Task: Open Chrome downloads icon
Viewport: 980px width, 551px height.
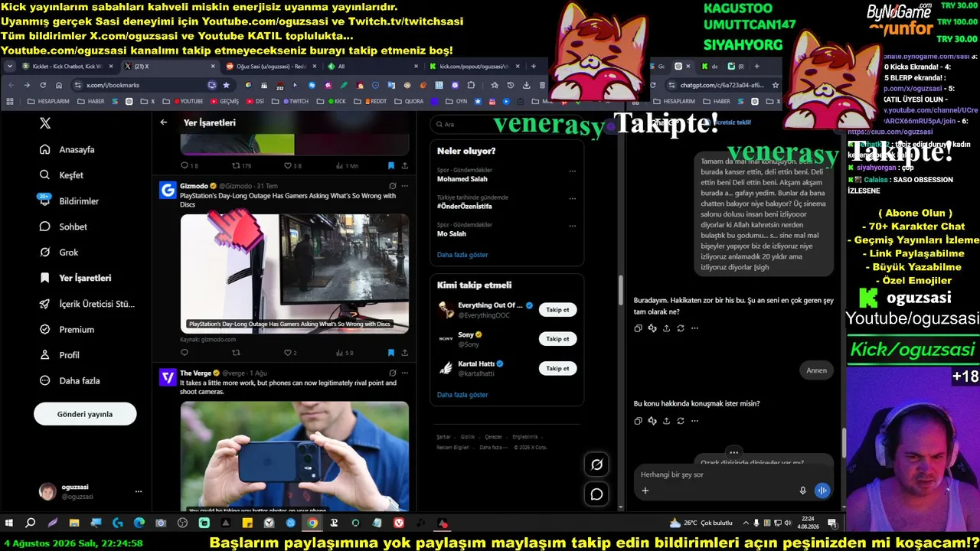Action: tap(527, 85)
